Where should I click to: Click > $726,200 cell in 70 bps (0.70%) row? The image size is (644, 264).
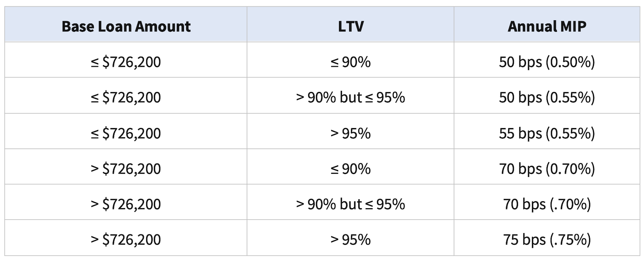[x=126, y=169]
